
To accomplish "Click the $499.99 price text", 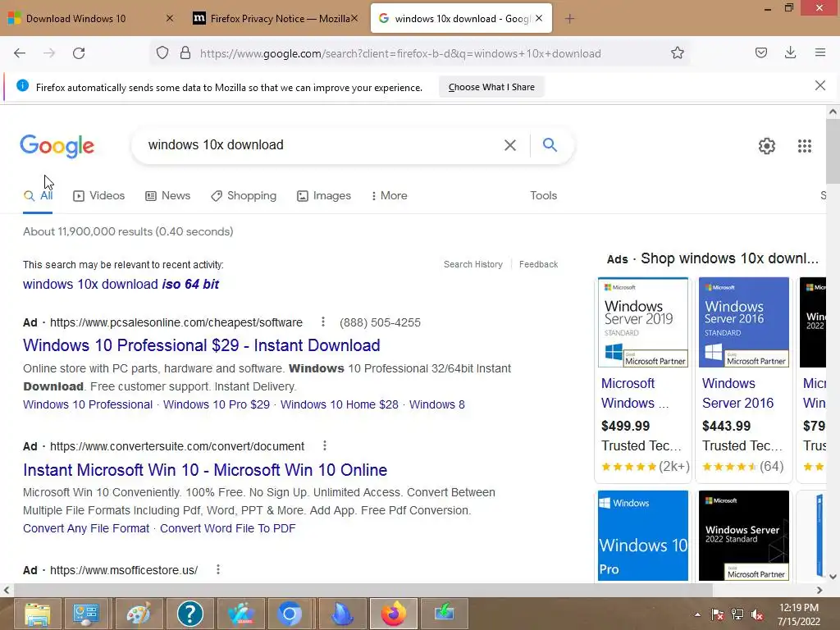I will [625, 426].
